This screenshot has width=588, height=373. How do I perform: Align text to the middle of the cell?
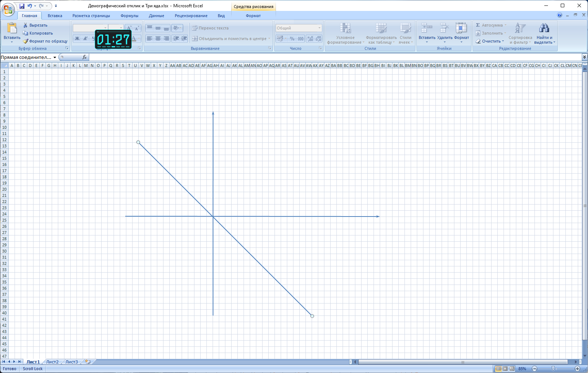point(158,28)
